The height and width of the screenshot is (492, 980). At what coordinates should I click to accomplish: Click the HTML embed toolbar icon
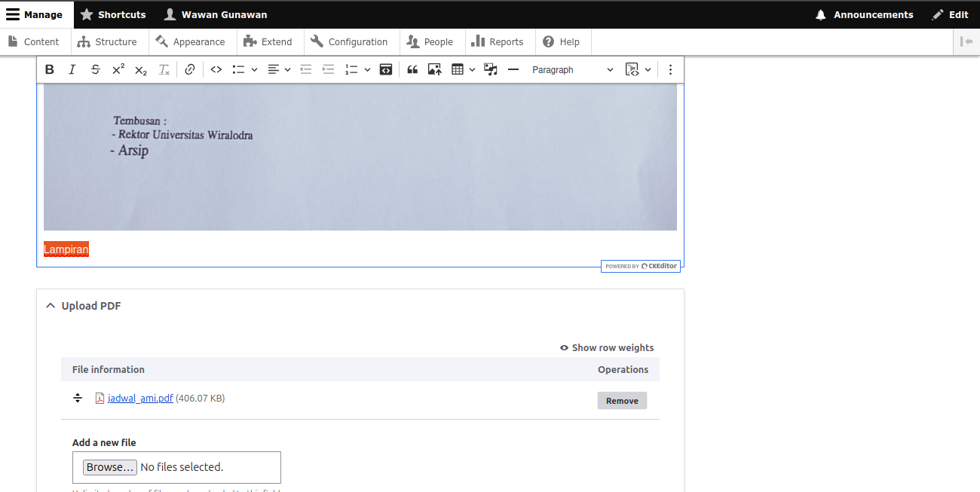coord(386,69)
